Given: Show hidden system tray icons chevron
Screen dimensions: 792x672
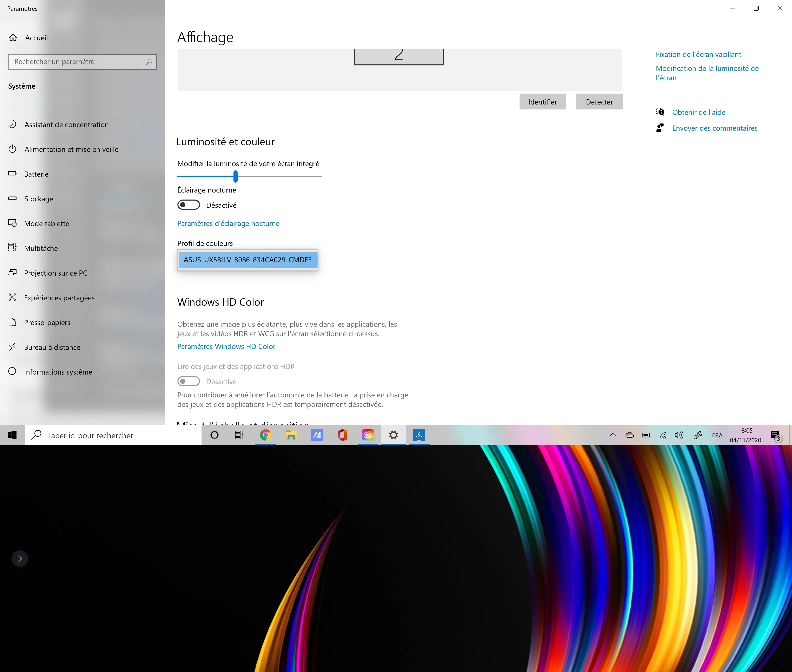Looking at the screenshot, I should [613, 435].
